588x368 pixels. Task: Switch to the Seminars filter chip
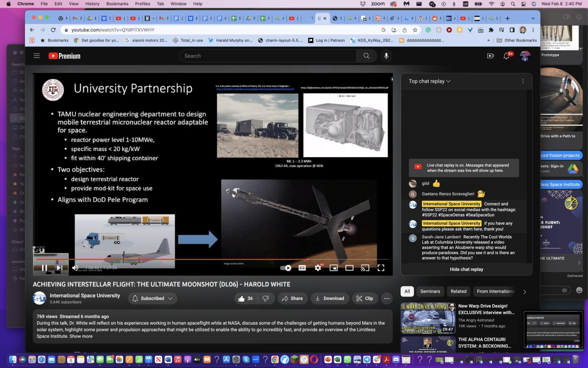(x=430, y=291)
